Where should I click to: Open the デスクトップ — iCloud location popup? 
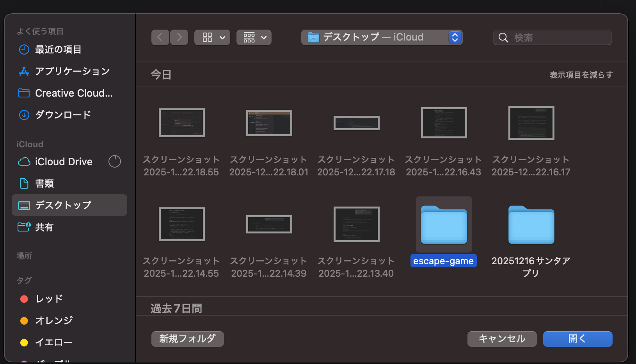click(382, 37)
